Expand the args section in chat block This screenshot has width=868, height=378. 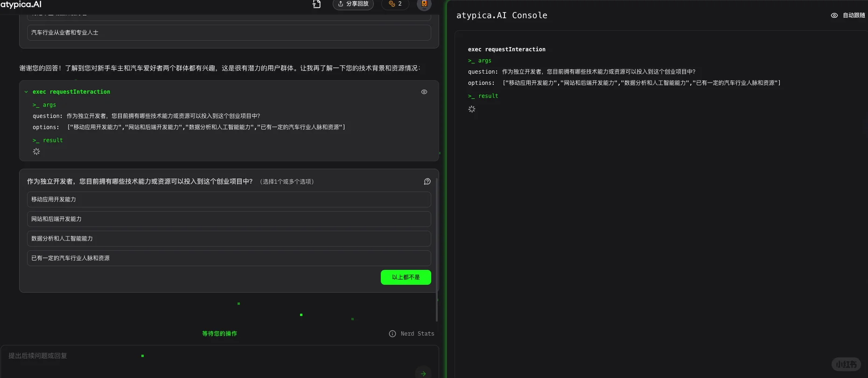(44, 105)
